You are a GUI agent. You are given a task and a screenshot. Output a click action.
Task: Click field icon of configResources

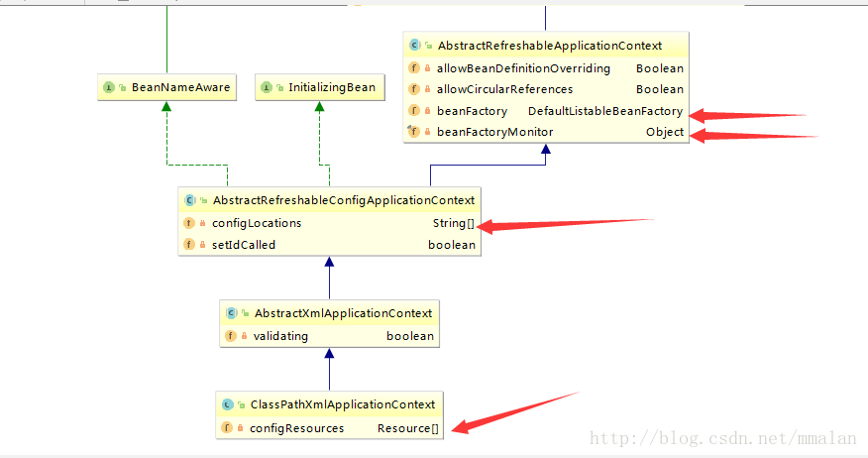[226, 427]
